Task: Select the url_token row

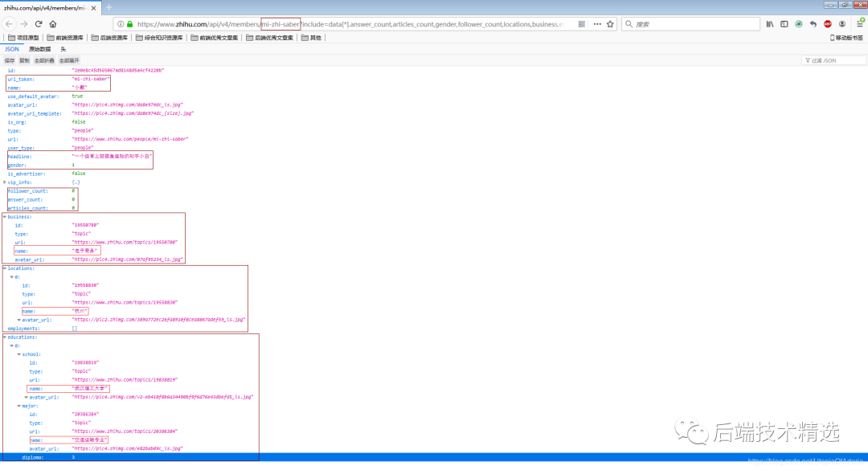Action: coord(434,80)
